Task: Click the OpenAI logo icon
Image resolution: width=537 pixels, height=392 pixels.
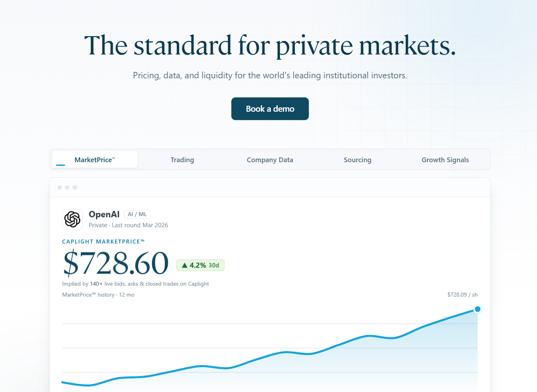Action: coord(72,219)
